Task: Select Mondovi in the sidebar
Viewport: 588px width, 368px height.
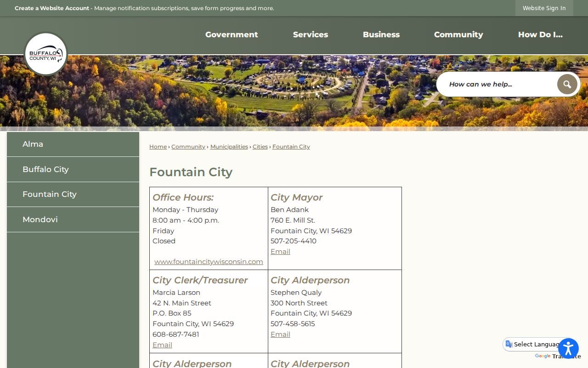Action: [73, 219]
